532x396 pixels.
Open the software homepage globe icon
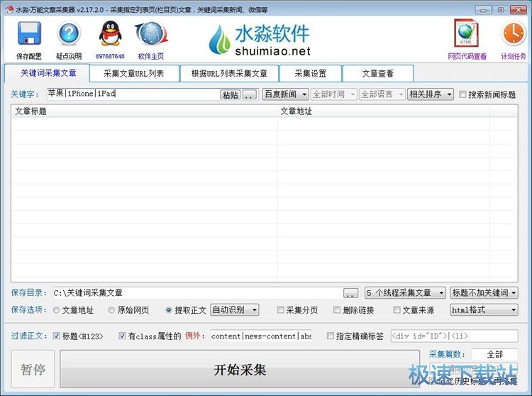(x=151, y=33)
